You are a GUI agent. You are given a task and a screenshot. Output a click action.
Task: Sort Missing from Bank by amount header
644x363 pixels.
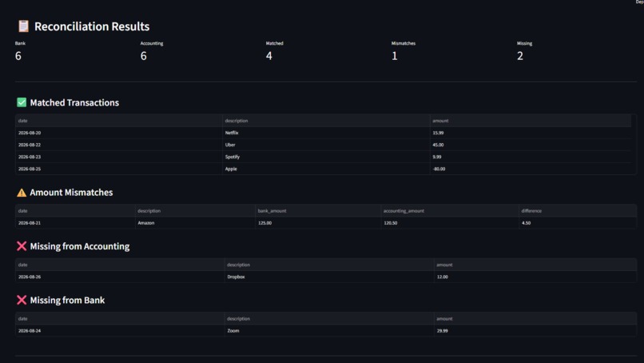(x=535, y=318)
